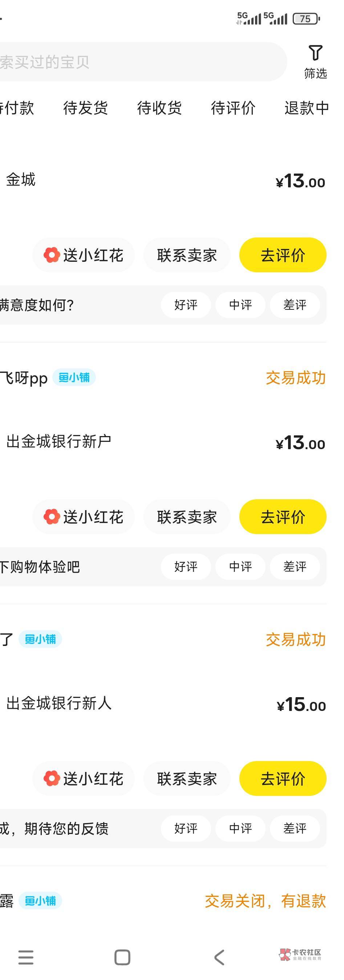
Task: Tap 联系卖家 on the 出金城银行新户 order
Action: point(187,517)
